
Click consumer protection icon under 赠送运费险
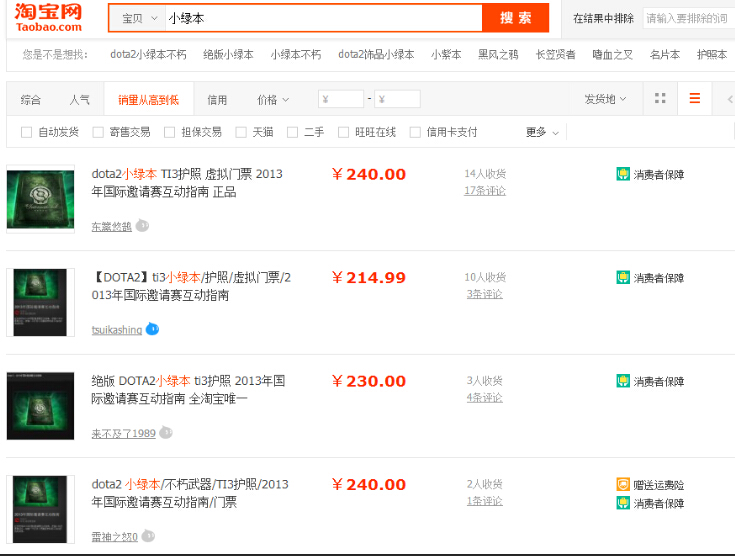[x=623, y=503]
